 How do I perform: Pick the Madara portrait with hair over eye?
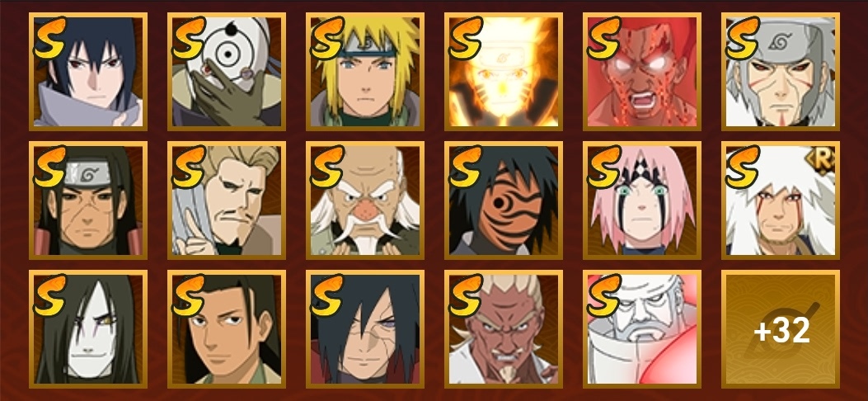coord(365,329)
